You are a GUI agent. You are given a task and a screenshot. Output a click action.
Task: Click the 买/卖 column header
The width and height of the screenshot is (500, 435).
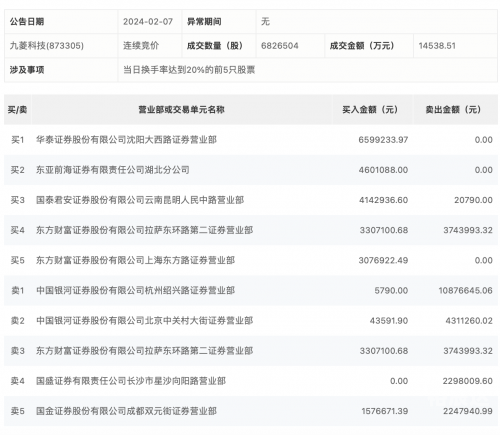point(17,109)
